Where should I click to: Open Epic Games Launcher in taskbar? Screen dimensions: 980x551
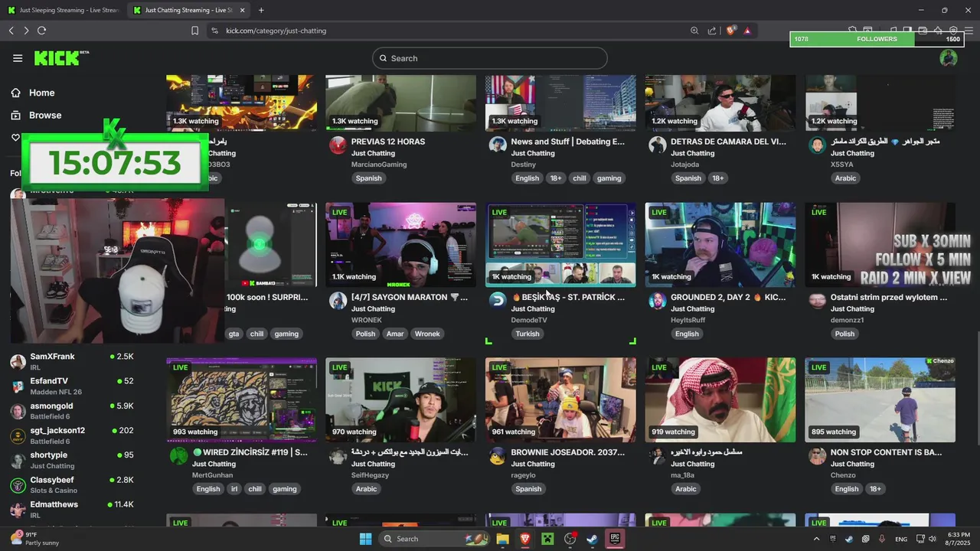[614, 539]
